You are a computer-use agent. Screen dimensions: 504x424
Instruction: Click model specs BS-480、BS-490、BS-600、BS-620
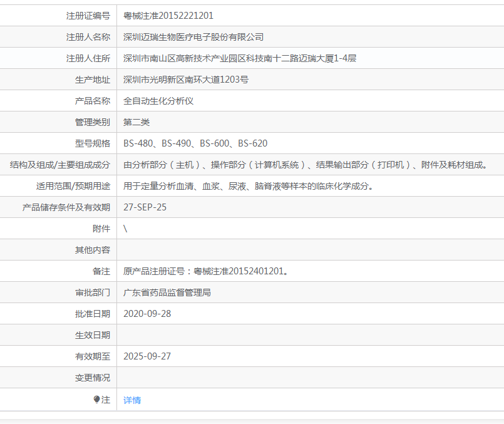coord(195,143)
